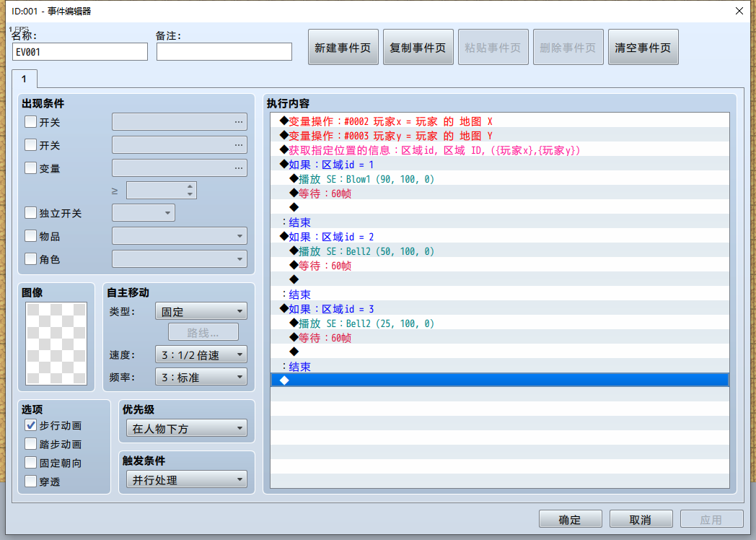Enable the 独立开关 checkbox
756x540 pixels.
click(30, 213)
